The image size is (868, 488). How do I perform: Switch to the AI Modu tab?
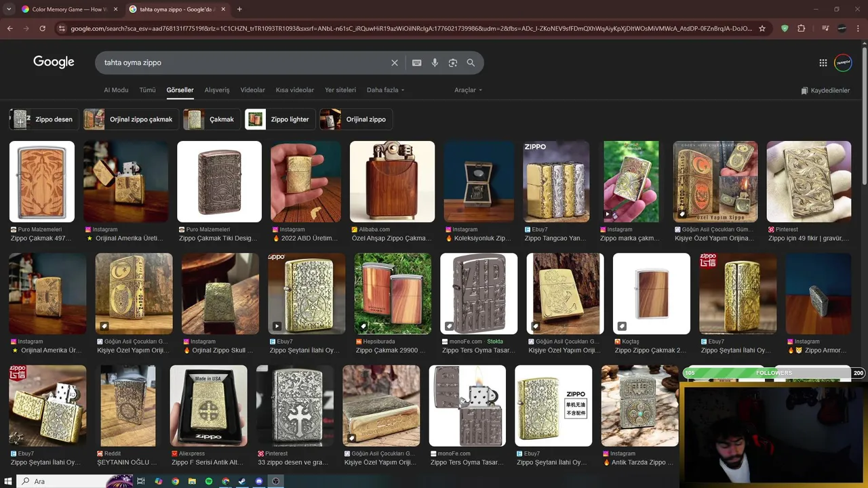tap(116, 90)
